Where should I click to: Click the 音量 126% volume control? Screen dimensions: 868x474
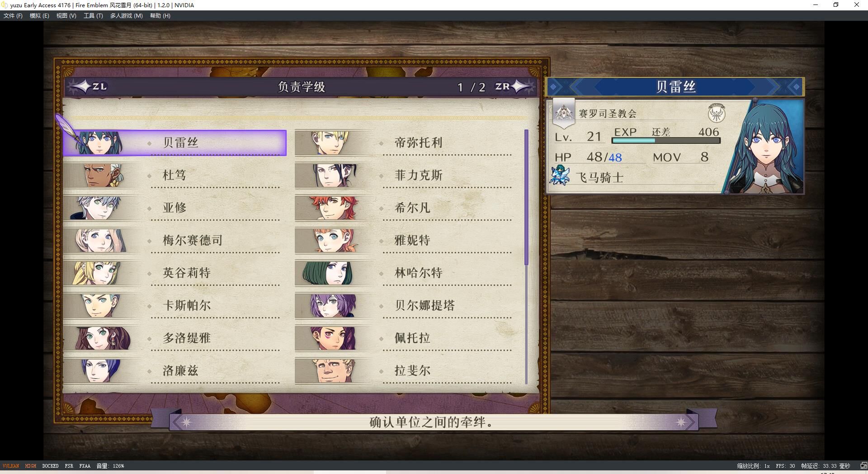pyautogui.click(x=110, y=466)
